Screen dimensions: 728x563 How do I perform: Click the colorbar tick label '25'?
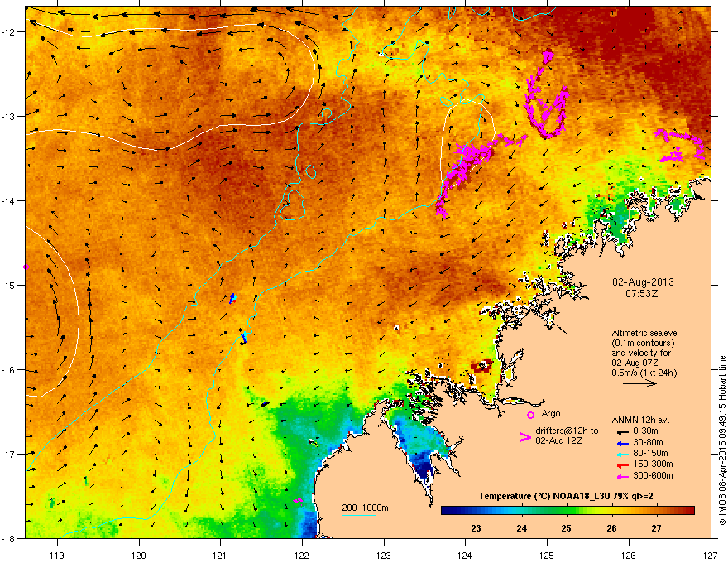click(566, 528)
